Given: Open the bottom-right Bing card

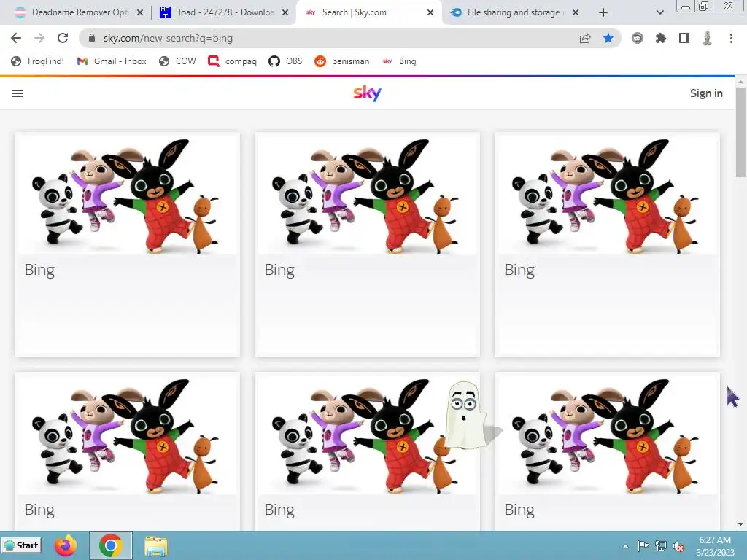Looking at the screenshot, I should tap(608, 451).
